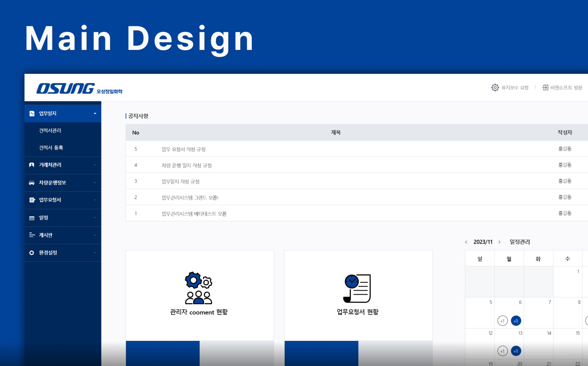Screen dimensions: 588x366
Task: Click the blue +1 badge on day 6
Action: click(x=516, y=321)
